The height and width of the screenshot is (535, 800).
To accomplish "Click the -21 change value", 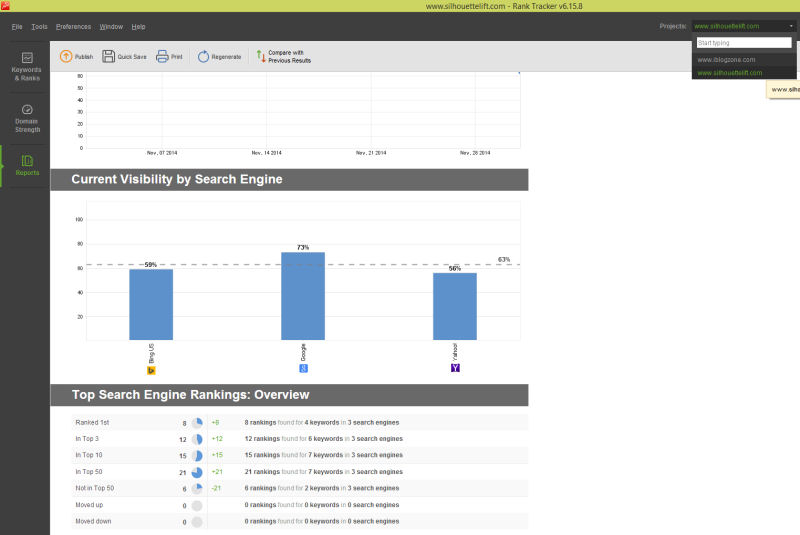I will click(216, 489).
